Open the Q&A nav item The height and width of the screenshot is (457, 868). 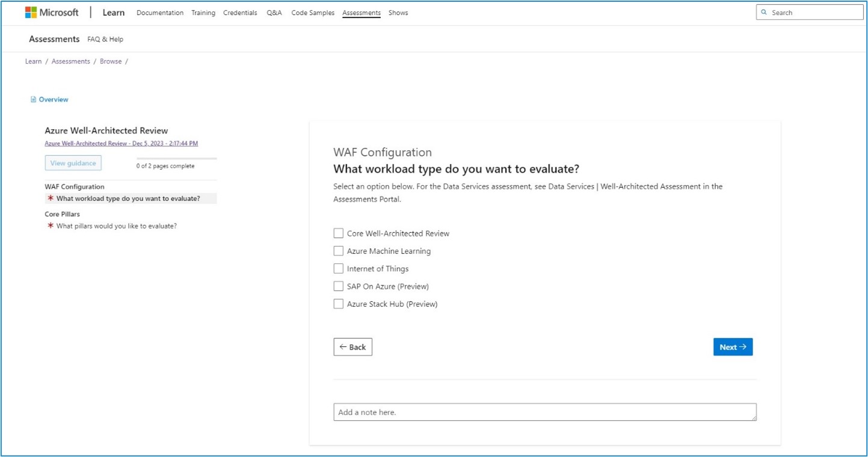point(274,13)
